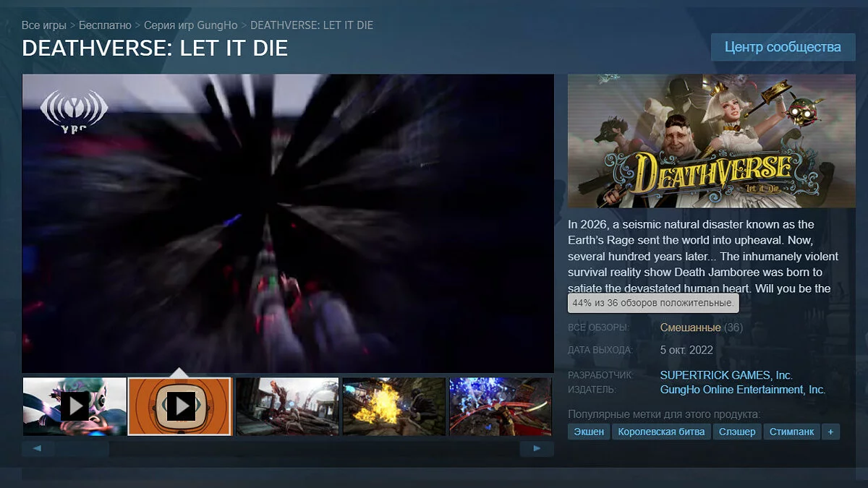Click the release date 5 окт. 2022

coord(686,350)
